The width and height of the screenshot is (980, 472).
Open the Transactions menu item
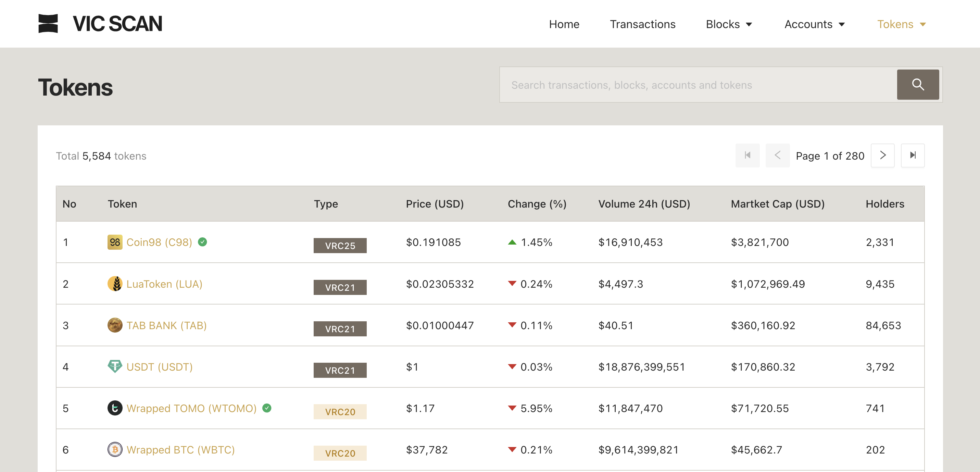pyautogui.click(x=642, y=24)
